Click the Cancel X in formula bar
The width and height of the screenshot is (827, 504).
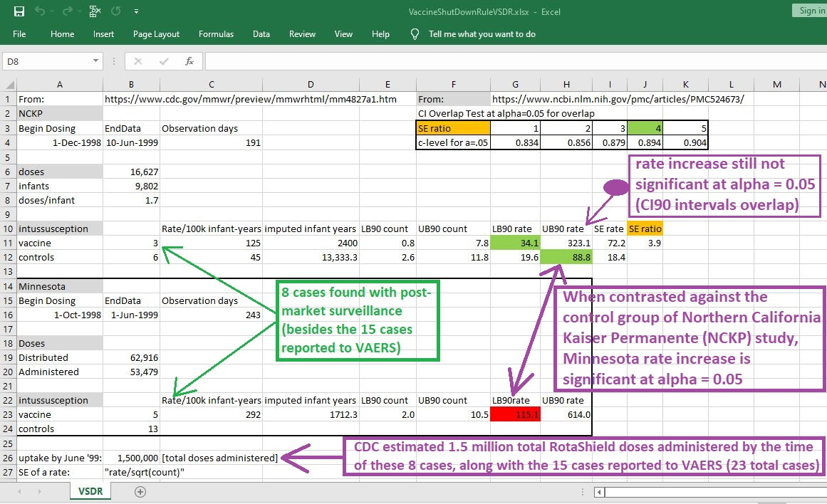[138, 62]
